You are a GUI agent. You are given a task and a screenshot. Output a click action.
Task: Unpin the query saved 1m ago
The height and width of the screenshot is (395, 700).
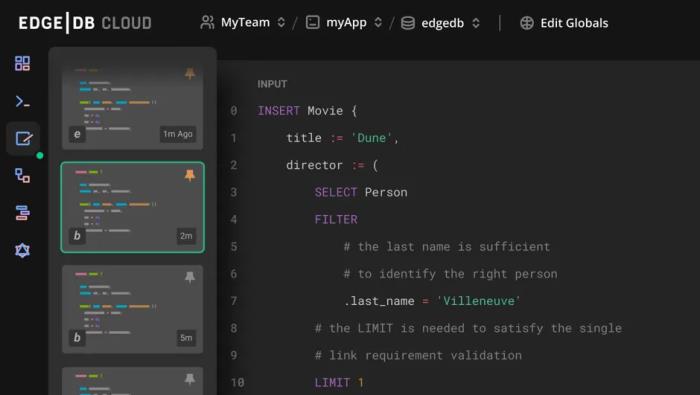[190, 73]
